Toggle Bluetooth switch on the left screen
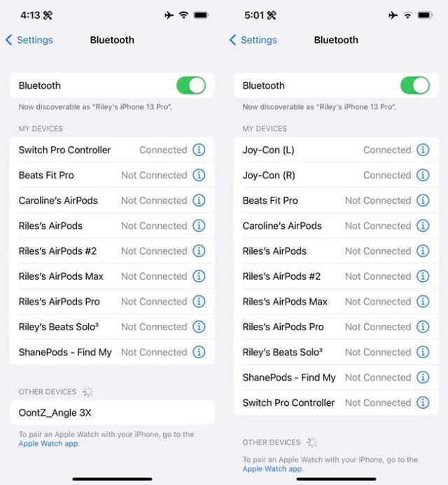 tap(191, 85)
